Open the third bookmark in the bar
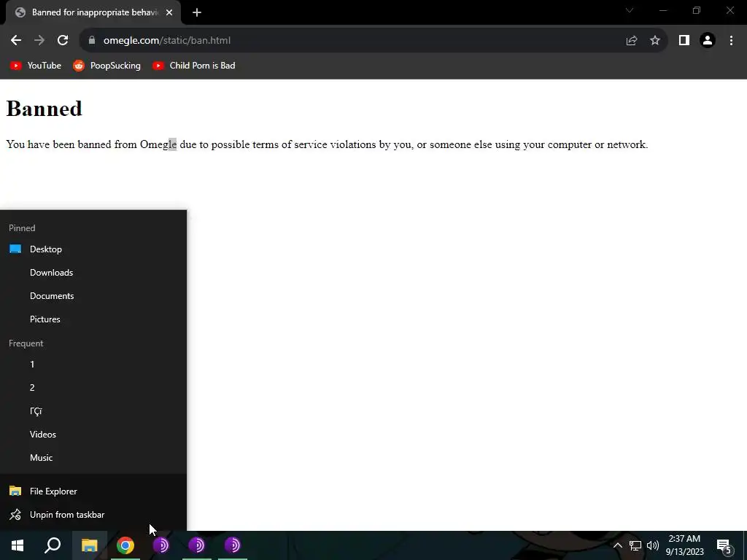747x560 pixels. pos(194,66)
